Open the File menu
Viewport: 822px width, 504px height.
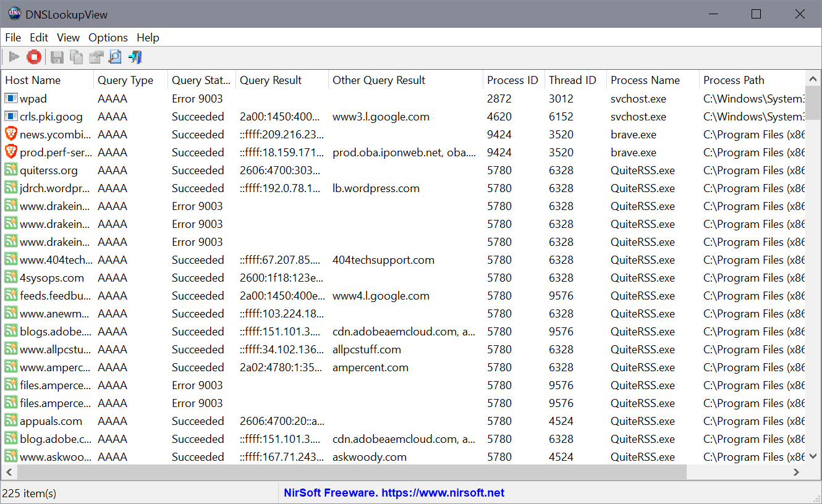13,38
